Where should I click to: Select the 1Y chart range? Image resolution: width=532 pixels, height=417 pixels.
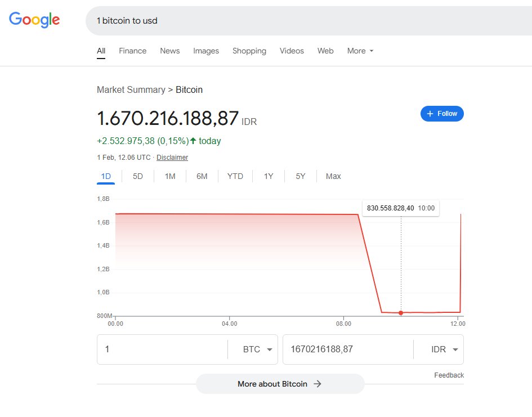[269, 176]
